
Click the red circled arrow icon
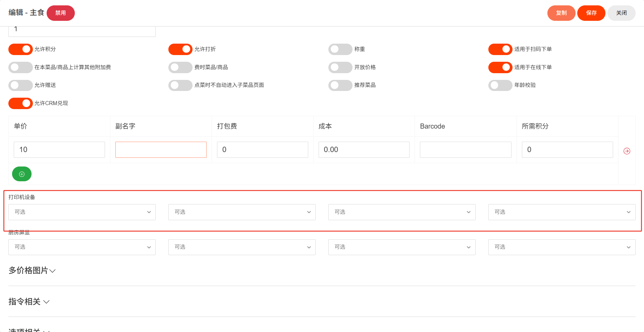[x=627, y=151]
